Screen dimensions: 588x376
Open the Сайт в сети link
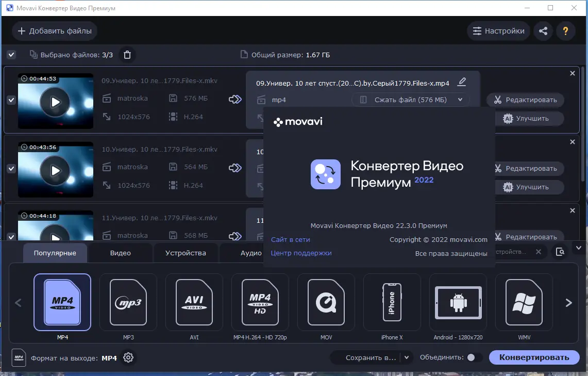[290, 239]
